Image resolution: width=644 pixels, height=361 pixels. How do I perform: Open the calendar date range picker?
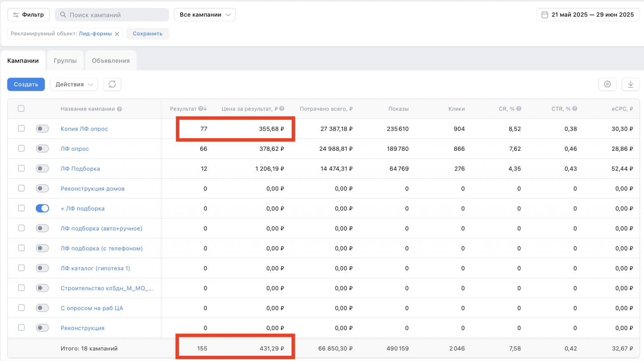(x=588, y=15)
